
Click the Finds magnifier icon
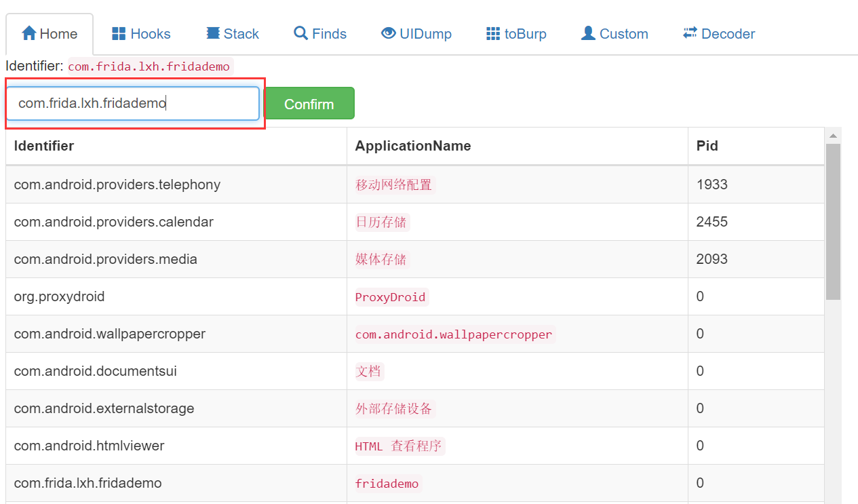pos(300,33)
